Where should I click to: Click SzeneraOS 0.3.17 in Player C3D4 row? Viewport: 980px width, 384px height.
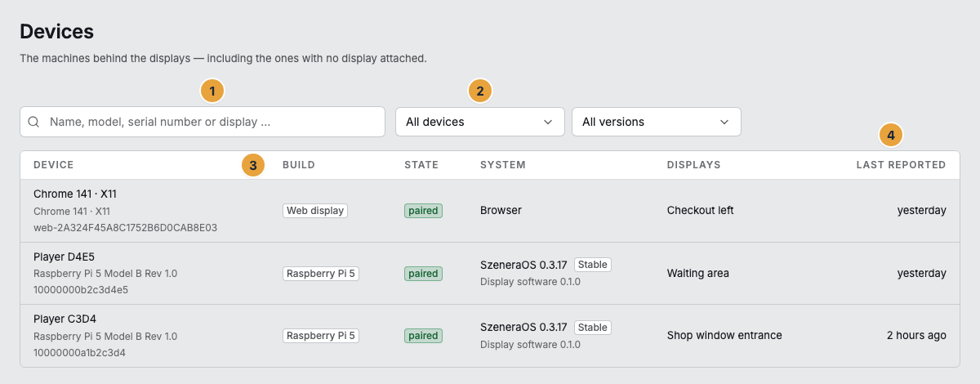pos(523,328)
